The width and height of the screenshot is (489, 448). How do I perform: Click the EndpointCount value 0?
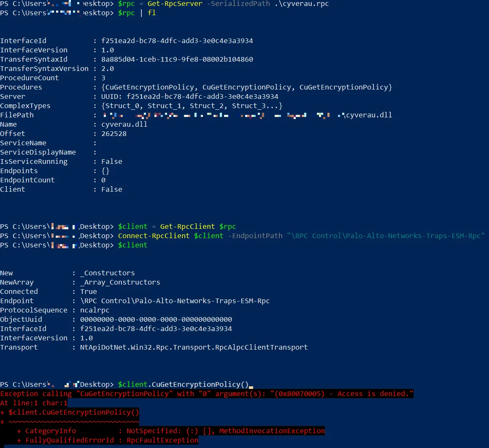103,180
